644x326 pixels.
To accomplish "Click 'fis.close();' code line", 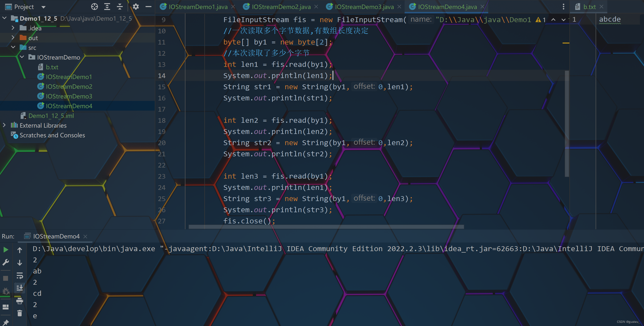I will 249,221.
